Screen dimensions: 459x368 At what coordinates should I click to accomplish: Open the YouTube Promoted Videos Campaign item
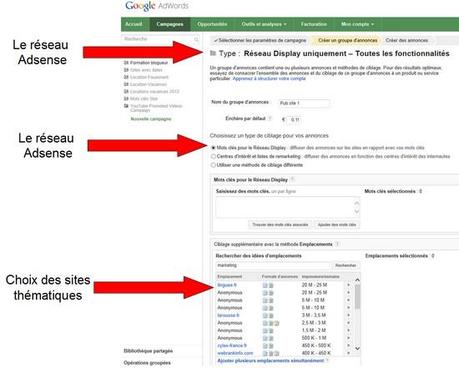click(x=156, y=108)
